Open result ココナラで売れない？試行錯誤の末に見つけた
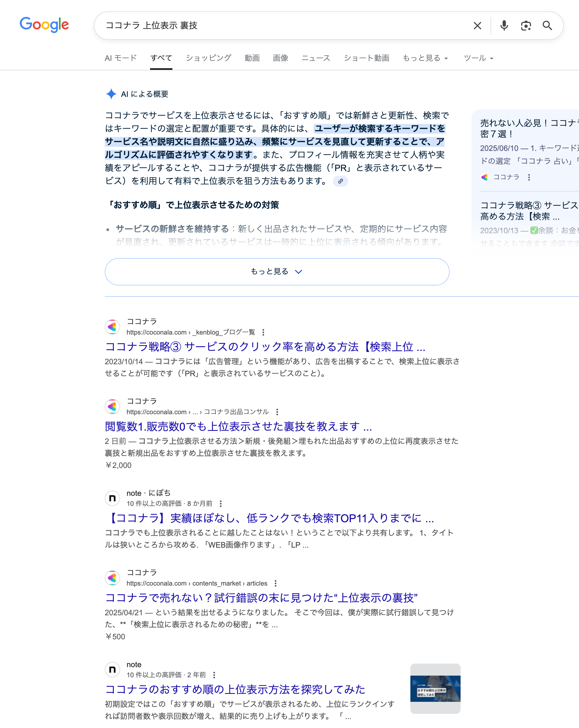The height and width of the screenshot is (728, 579). [261, 598]
